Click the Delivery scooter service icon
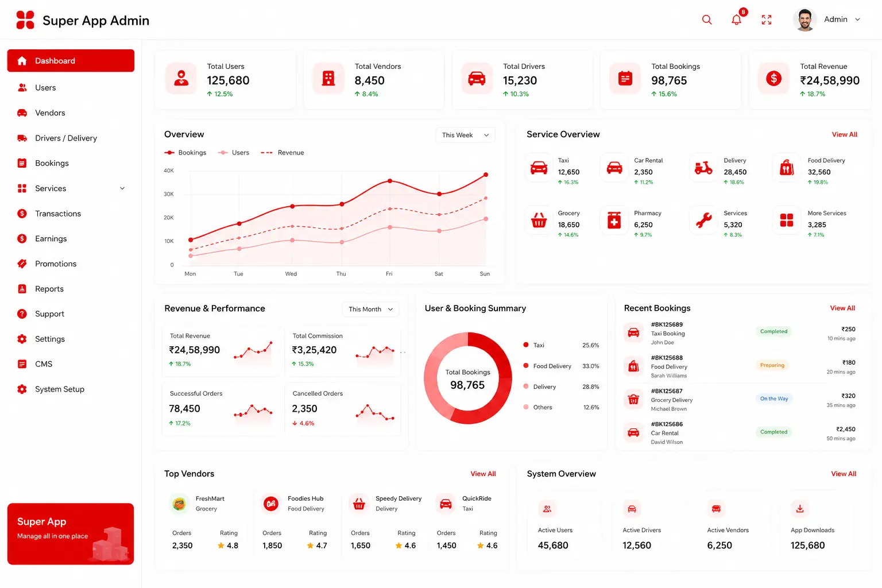882x588 pixels. pyautogui.click(x=703, y=168)
